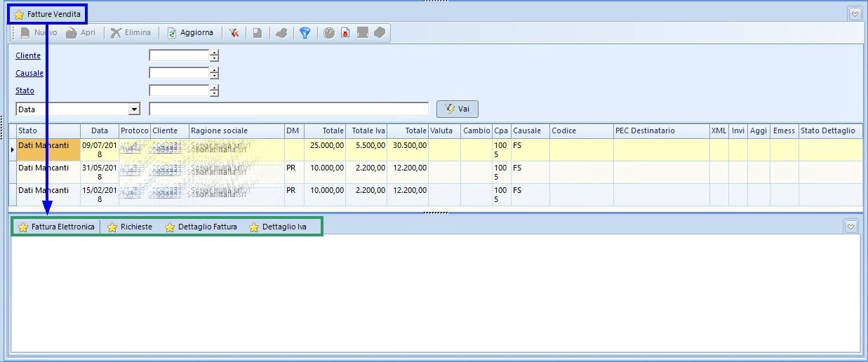This screenshot has height=362, width=868.
Task: Click the PDF export icon with red arrow
Action: (x=345, y=33)
